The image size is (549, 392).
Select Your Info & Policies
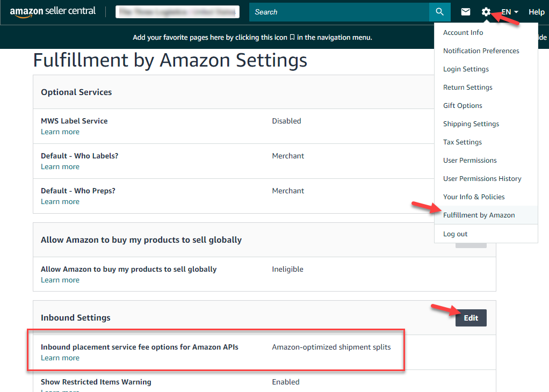(x=474, y=197)
